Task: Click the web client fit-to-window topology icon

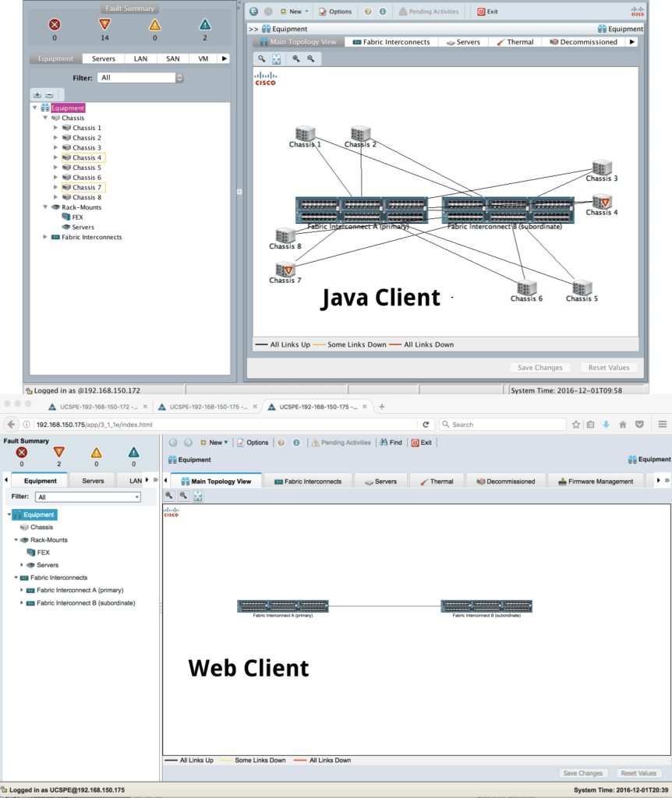Action: click(197, 496)
